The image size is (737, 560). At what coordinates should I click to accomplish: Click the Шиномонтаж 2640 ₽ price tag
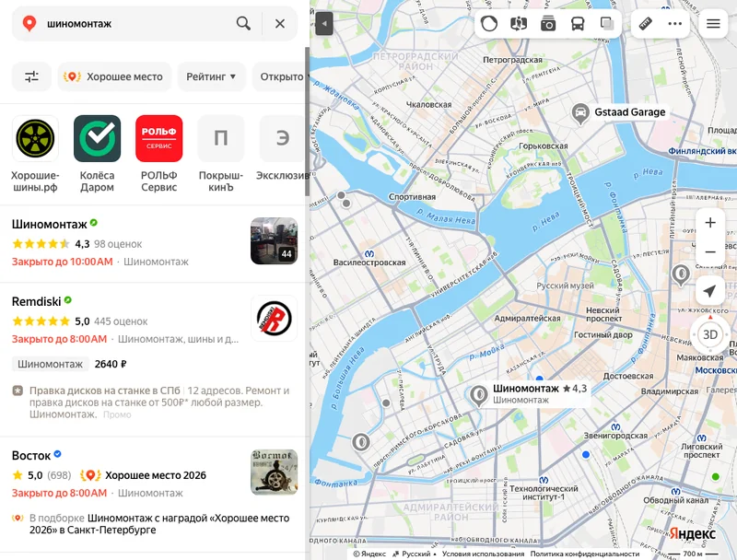69,364
